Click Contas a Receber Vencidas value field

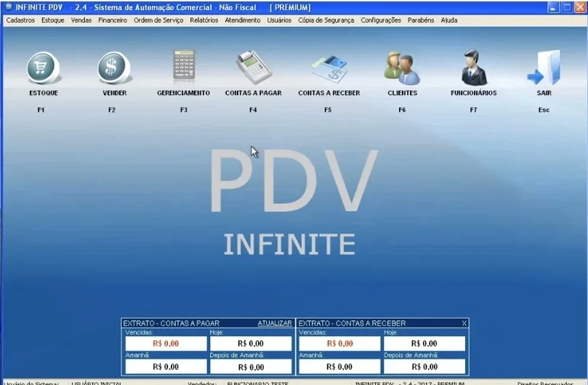[x=339, y=344]
